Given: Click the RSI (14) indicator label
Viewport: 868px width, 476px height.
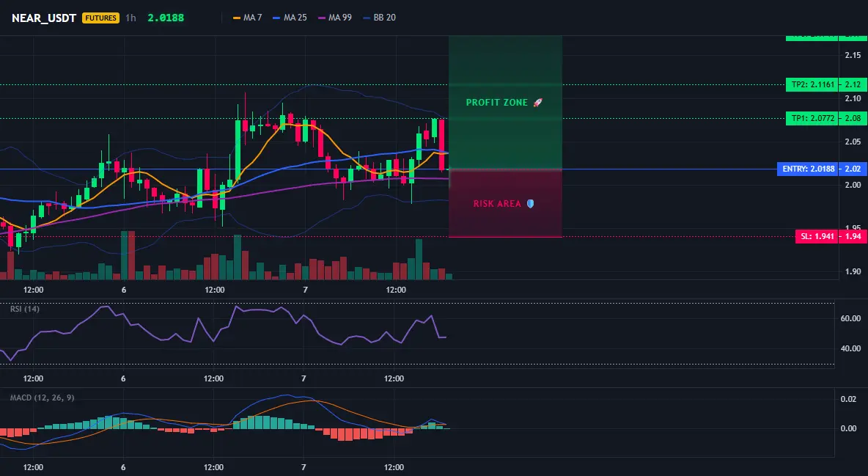Looking at the screenshot, I should pos(25,309).
